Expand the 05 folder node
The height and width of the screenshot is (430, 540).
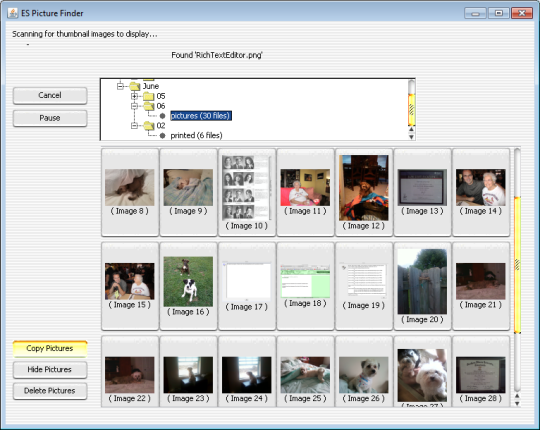pyautogui.click(x=134, y=96)
